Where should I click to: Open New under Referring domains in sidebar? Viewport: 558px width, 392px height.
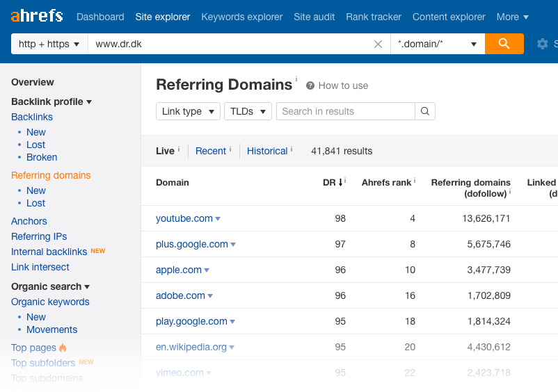pos(36,190)
